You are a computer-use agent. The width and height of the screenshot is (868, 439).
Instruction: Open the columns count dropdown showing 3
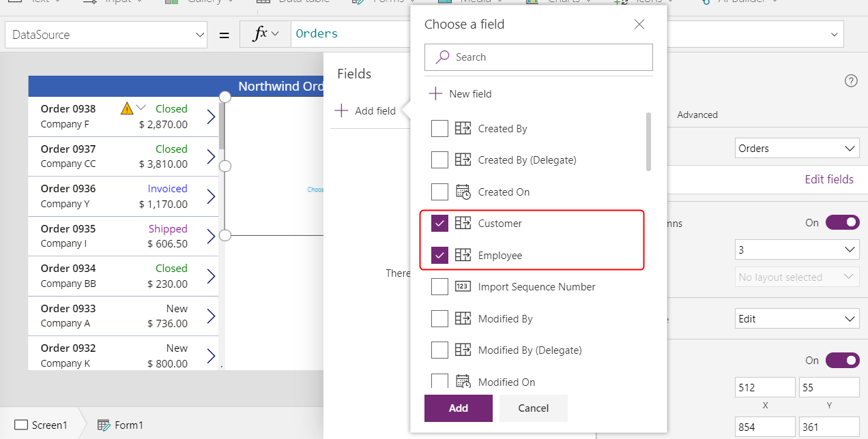(x=796, y=249)
